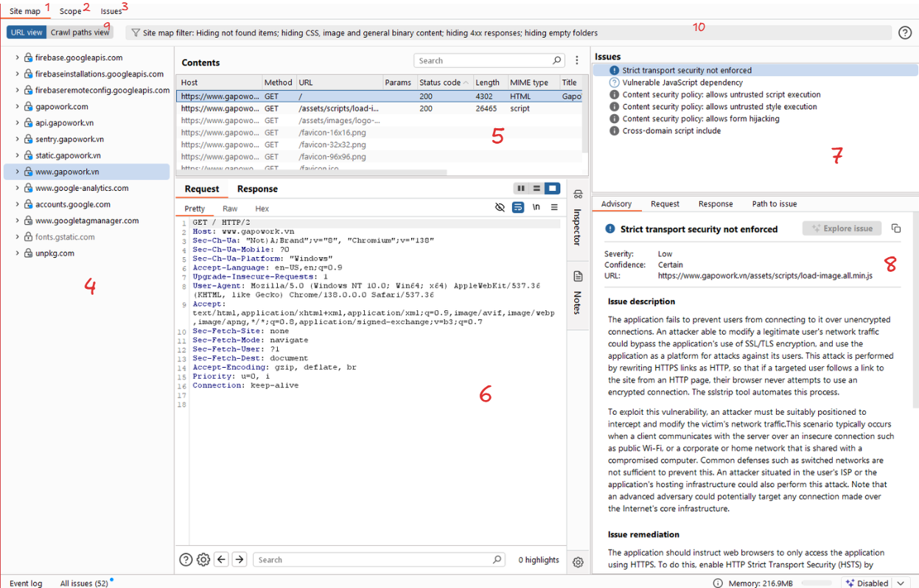
Task: Go back with the left arrow button
Action: point(221,560)
